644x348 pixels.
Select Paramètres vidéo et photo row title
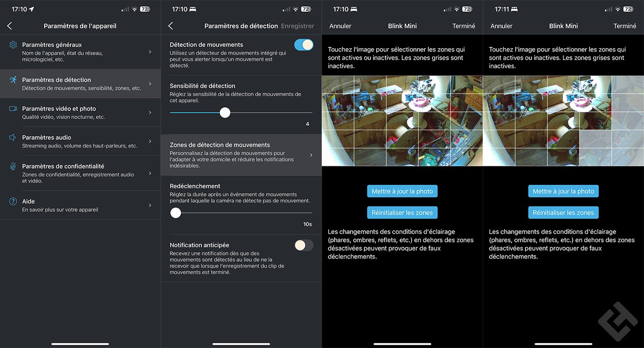coord(59,108)
